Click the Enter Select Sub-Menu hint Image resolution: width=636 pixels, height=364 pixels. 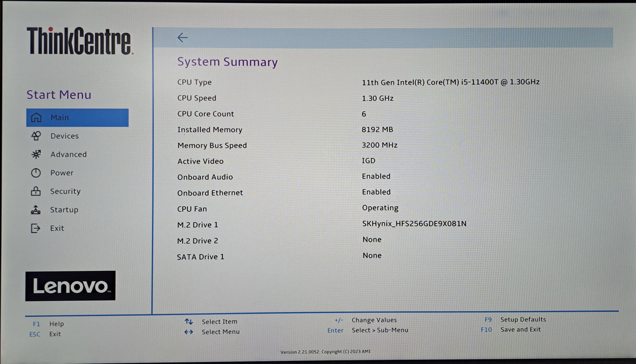tap(368, 330)
